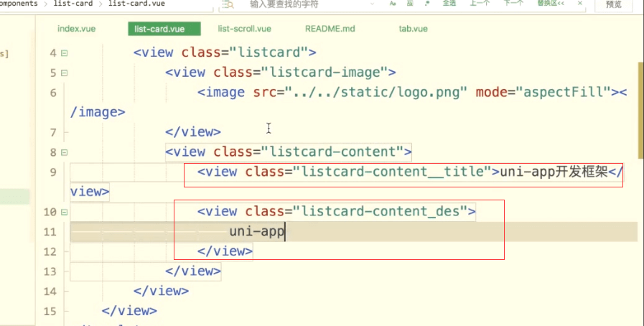Click the vertical scrollbar thumb
Screen dimensions: 644x326
point(640,110)
